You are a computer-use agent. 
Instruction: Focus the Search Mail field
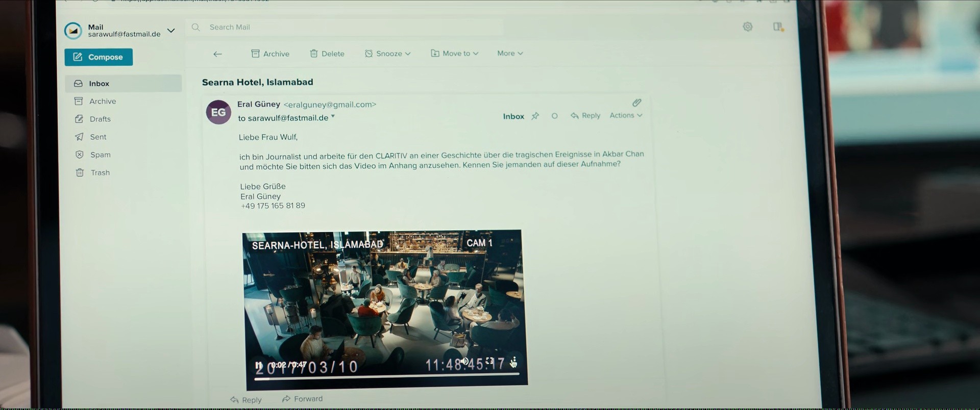(345, 27)
